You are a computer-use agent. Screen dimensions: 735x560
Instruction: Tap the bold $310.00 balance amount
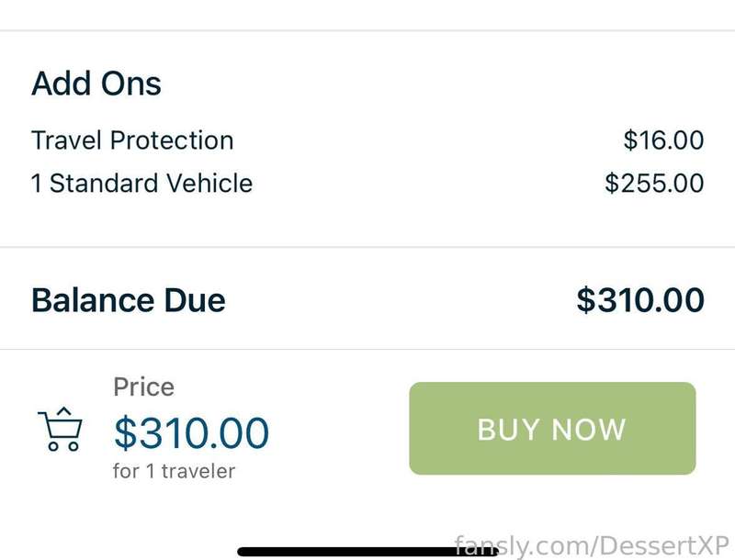click(640, 299)
